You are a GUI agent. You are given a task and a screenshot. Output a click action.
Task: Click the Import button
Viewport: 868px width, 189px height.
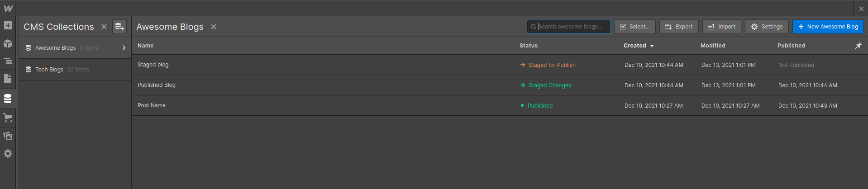(722, 27)
